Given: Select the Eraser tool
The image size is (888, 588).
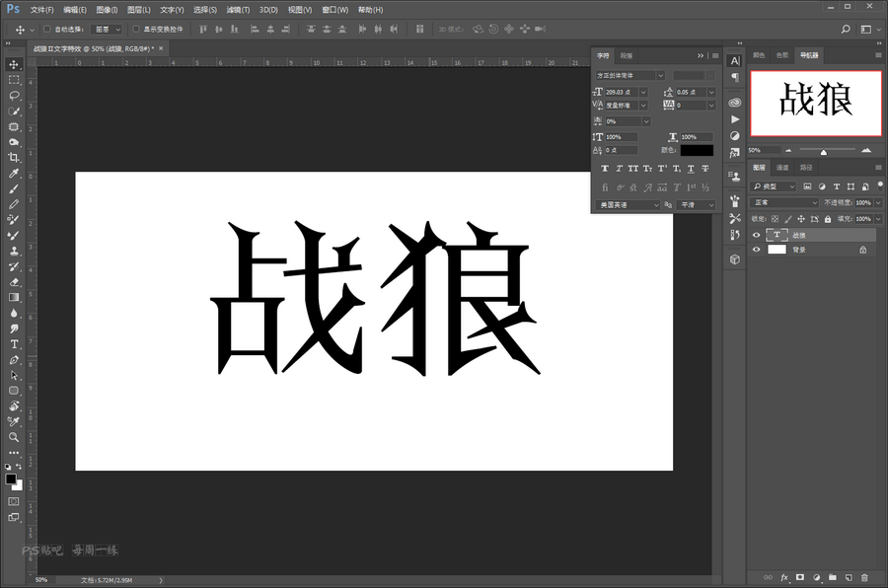Looking at the screenshot, I should [14, 282].
